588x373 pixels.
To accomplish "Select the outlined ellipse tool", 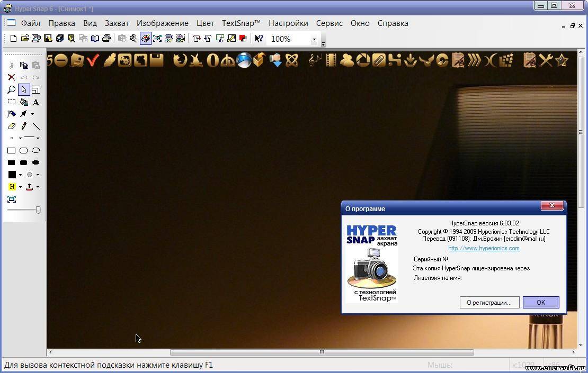I will (35, 151).
